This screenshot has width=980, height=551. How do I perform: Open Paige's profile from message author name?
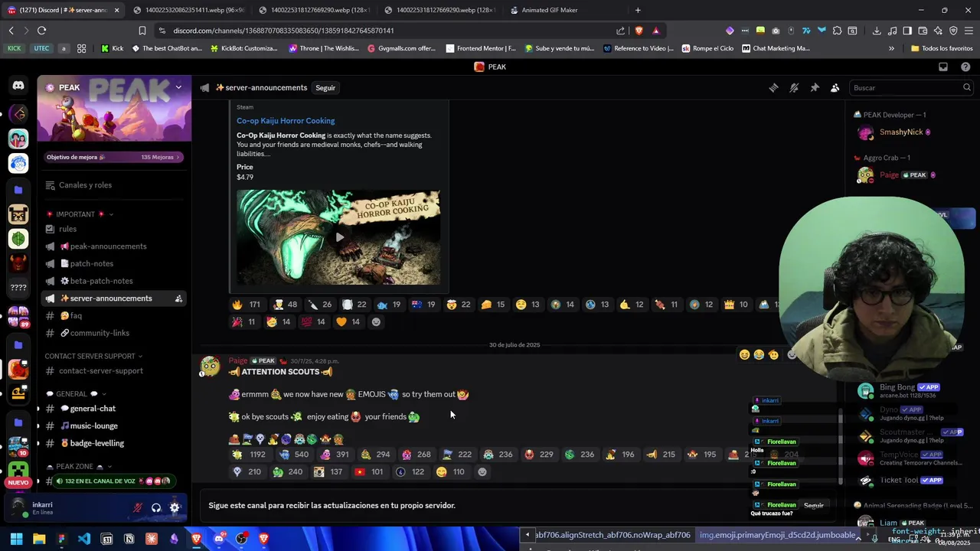(238, 360)
